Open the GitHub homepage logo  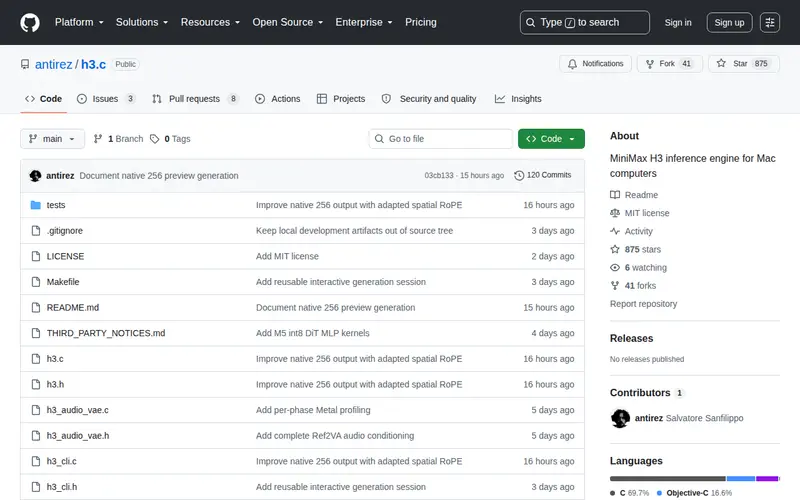[30, 22]
